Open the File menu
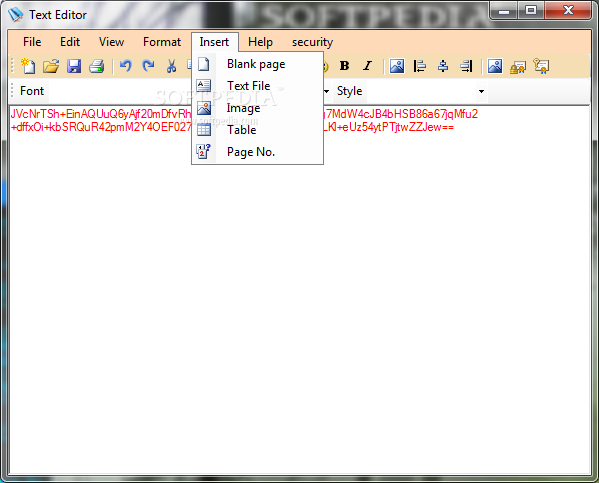Viewport: 599px width, 483px height. [x=32, y=42]
